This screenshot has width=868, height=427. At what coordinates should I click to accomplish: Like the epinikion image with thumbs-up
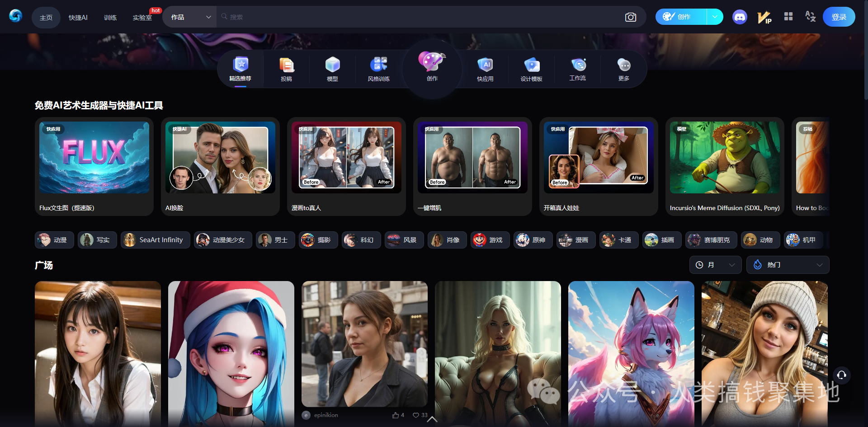click(x=396, y=415)
